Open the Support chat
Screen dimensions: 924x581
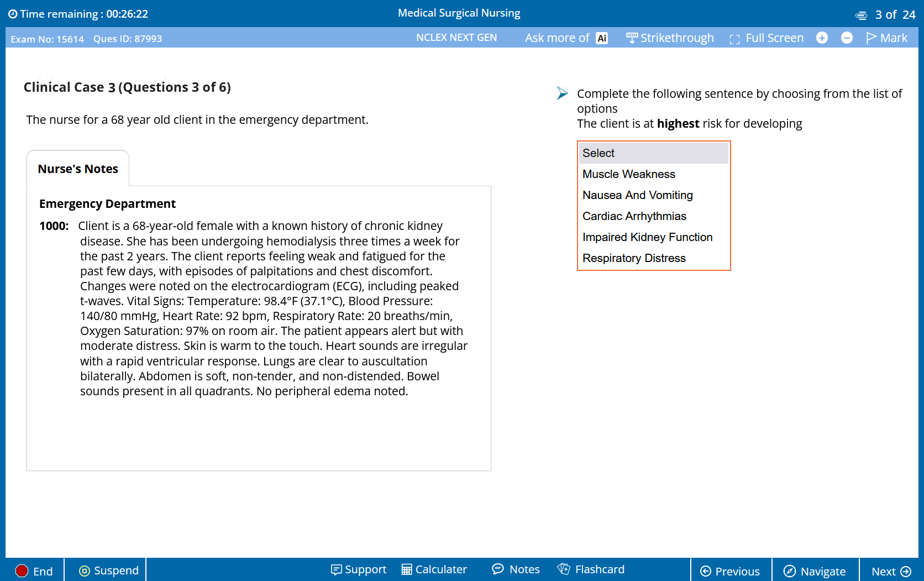359,569
